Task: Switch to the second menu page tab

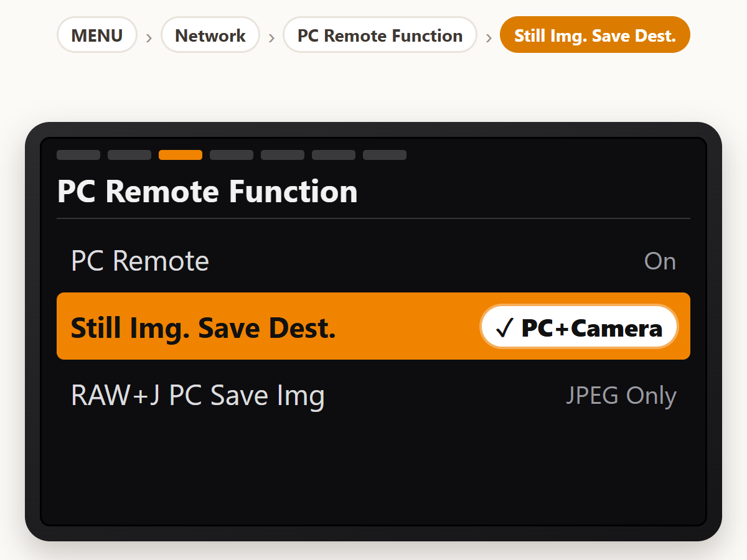Action: (129, 155)
